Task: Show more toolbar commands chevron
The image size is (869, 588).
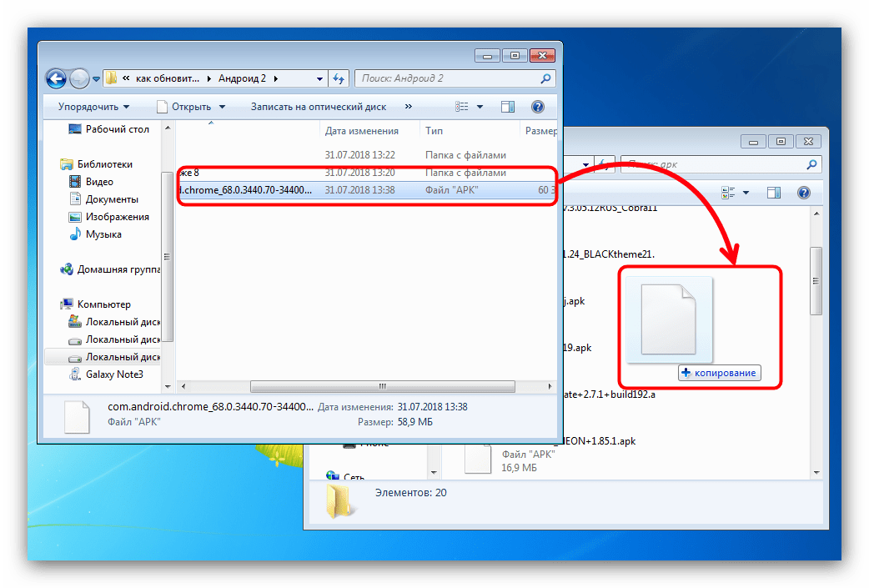Action: click(x=408, y=107)
